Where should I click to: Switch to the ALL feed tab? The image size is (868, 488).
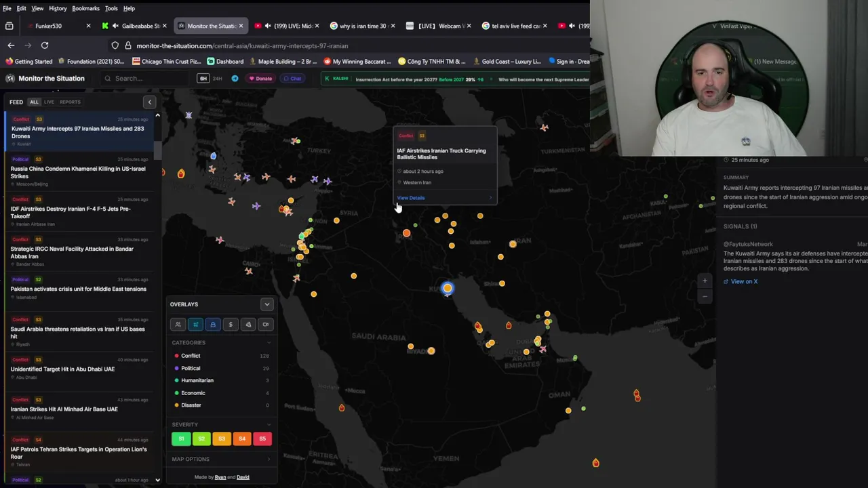34,102
